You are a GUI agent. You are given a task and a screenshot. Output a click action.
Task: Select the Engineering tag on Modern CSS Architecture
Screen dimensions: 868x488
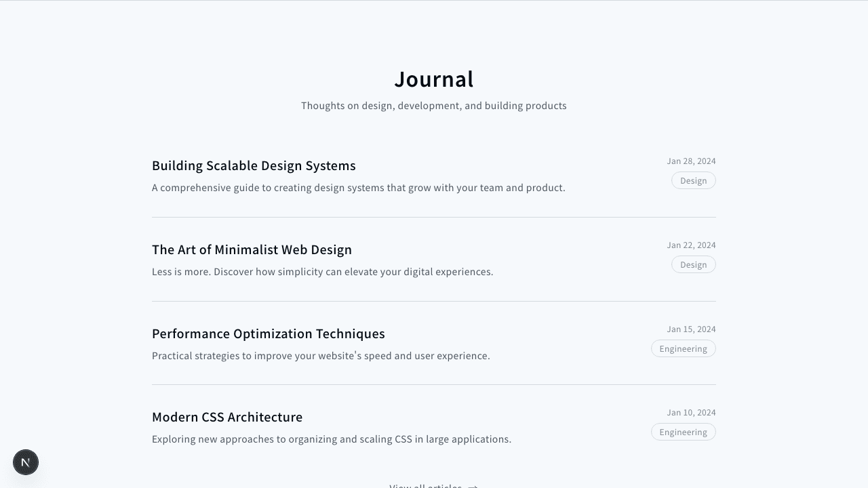point(683,432)
